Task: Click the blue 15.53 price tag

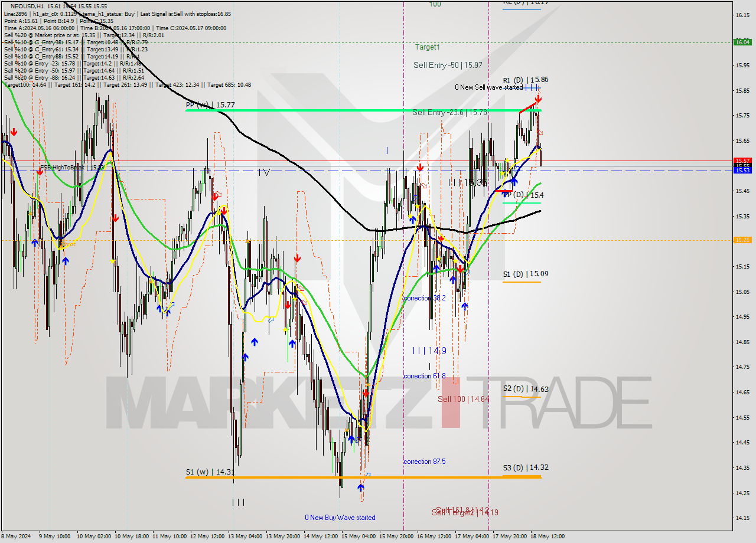Action: (x=742, y=170)
